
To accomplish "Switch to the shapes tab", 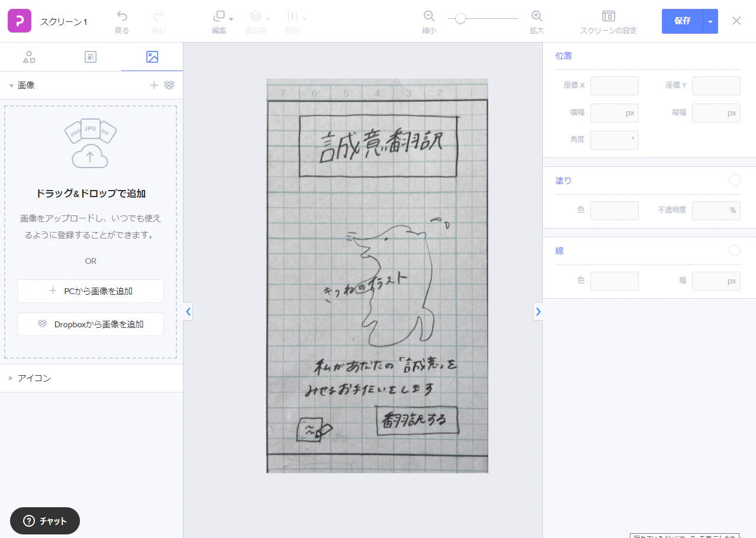I will tap(29, 57).
